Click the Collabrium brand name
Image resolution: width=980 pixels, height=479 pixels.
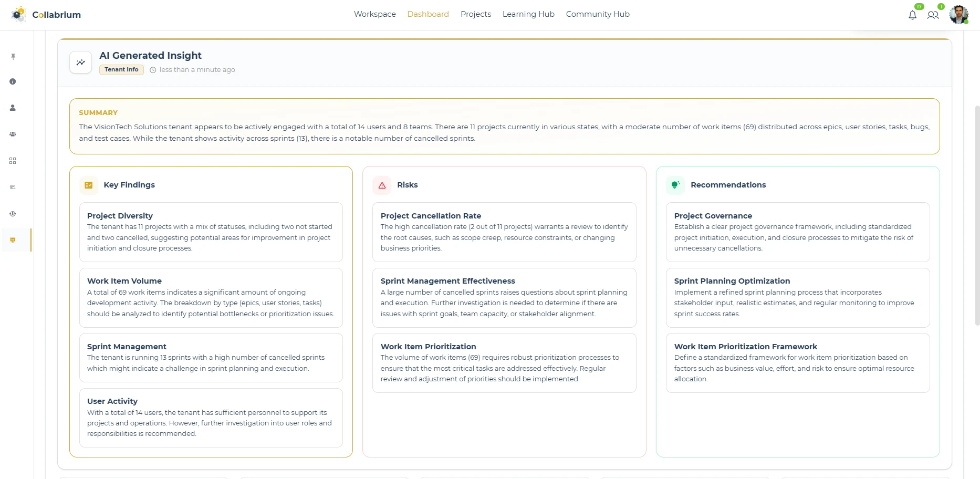pyautogui.click(x=57, y=15)
